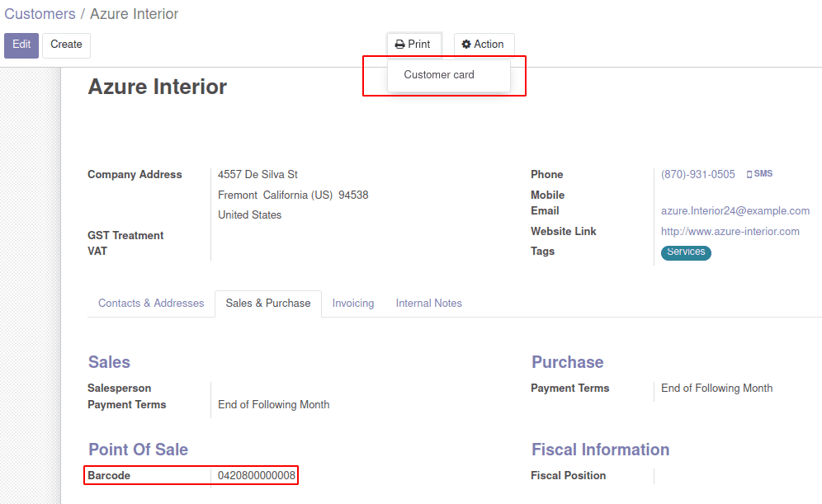Click the street address 4557 De Silva St
The image size is (822, 504).
(257, 175)
